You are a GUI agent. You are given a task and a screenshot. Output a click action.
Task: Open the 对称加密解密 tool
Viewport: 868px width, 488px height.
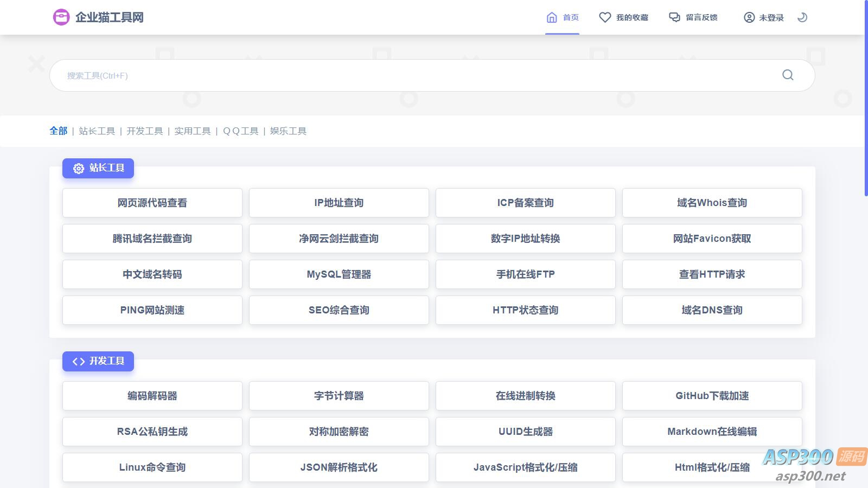click(x=339, y=432)
